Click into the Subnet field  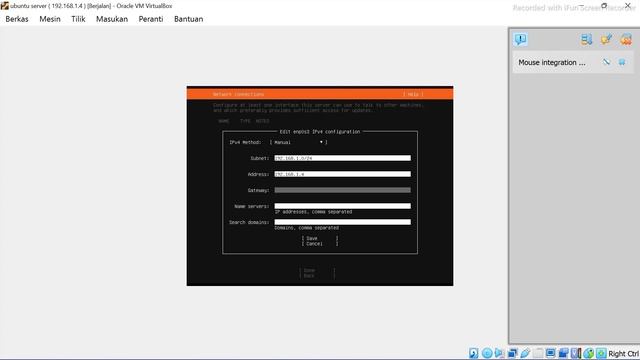(x=342, y=158)
